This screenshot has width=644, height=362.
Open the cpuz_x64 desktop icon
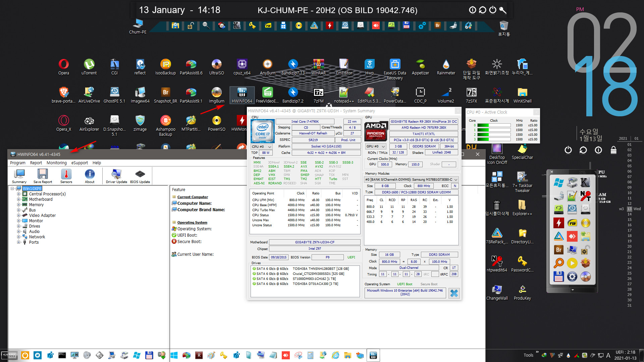[x=242, y=67]
